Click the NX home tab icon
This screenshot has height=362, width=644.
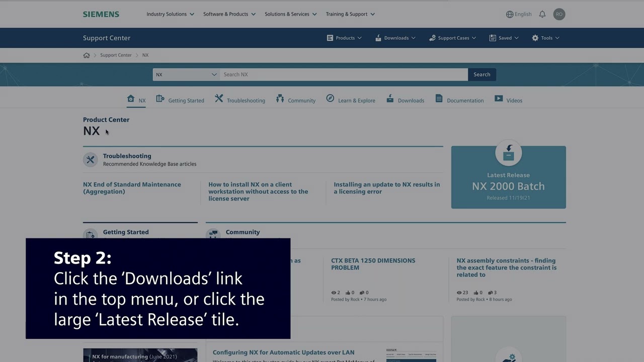click(131, 99)
